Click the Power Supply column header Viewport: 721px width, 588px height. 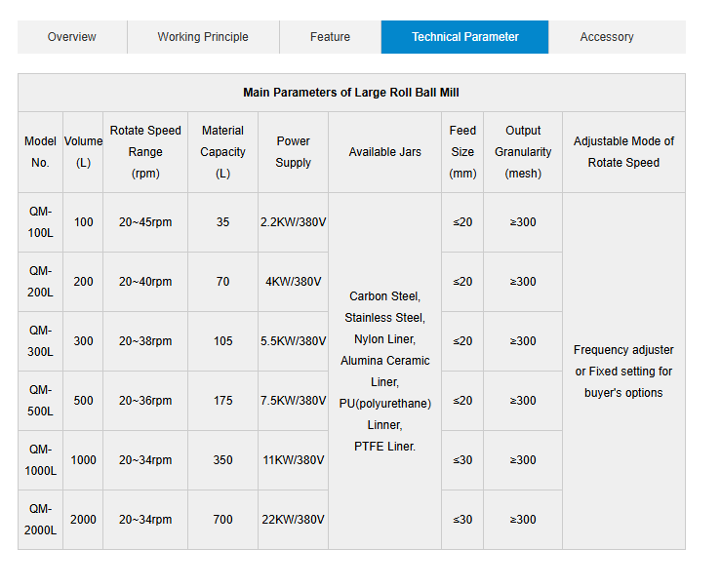293,152
